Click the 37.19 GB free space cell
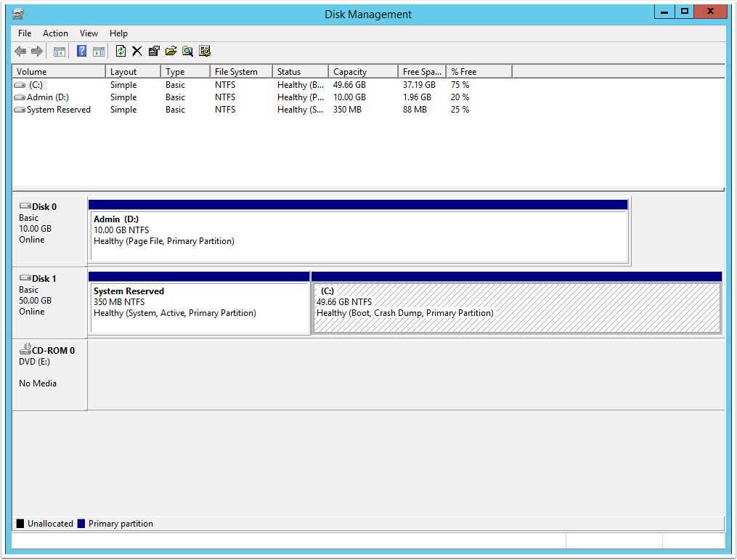The width and height of the screenshot is (737, 560). (419, 85)
